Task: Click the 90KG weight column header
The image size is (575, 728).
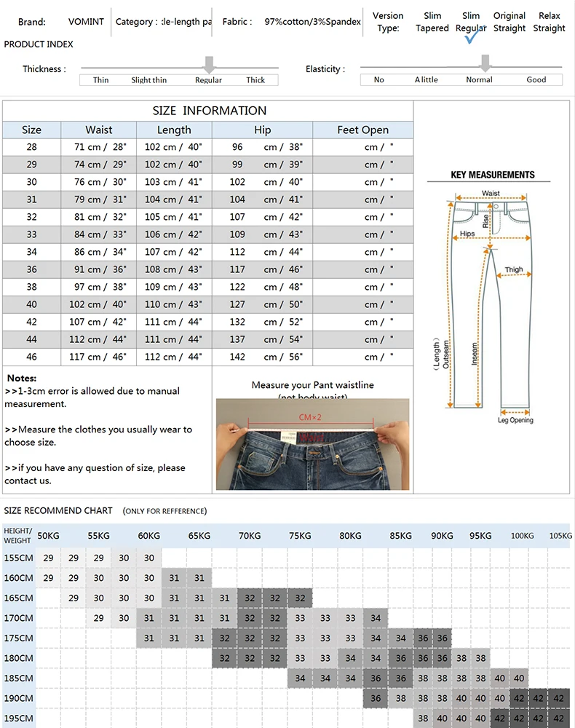Action: (x=442, y=536)
